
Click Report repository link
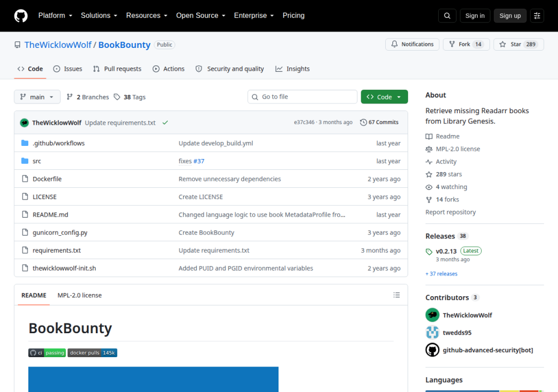(451, 212)
